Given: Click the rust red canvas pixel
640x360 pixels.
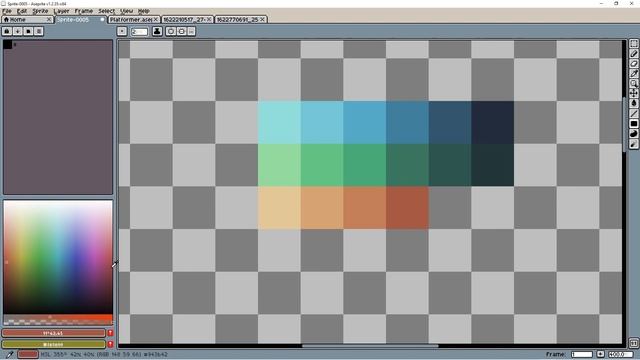Looking at the screenshot, I should 407,207.
